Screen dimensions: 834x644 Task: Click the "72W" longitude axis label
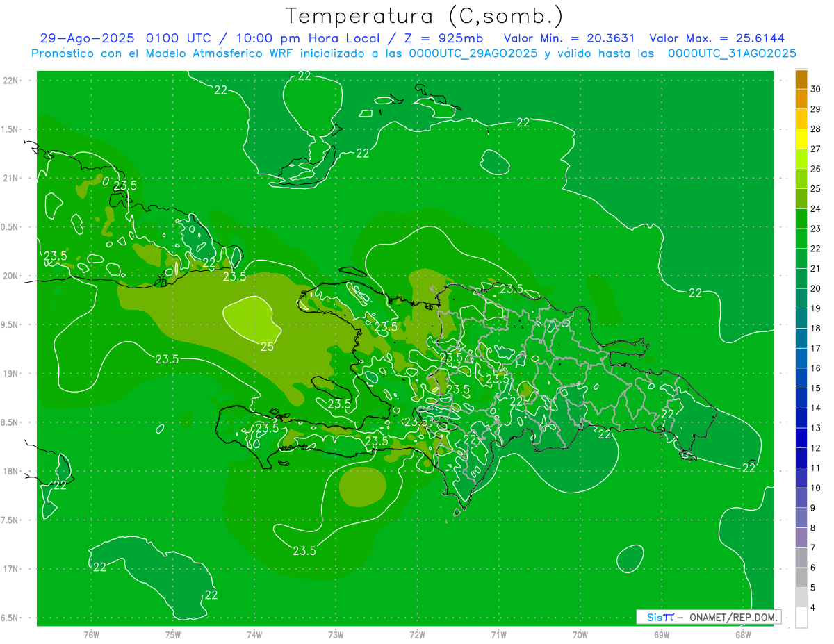click(x=418, y=634)
